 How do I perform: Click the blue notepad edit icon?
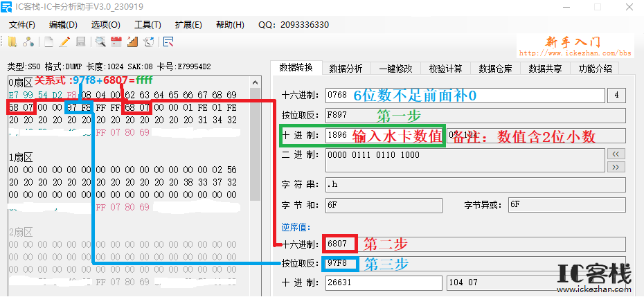click(x=168, y=42)
